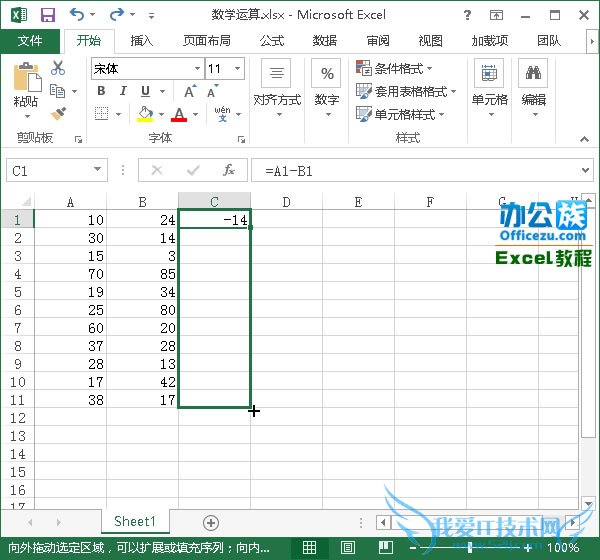Click the Name Box showing C1
Viewport: 600px width, 560px height.
pyautogui.click(x=48, y=171)
